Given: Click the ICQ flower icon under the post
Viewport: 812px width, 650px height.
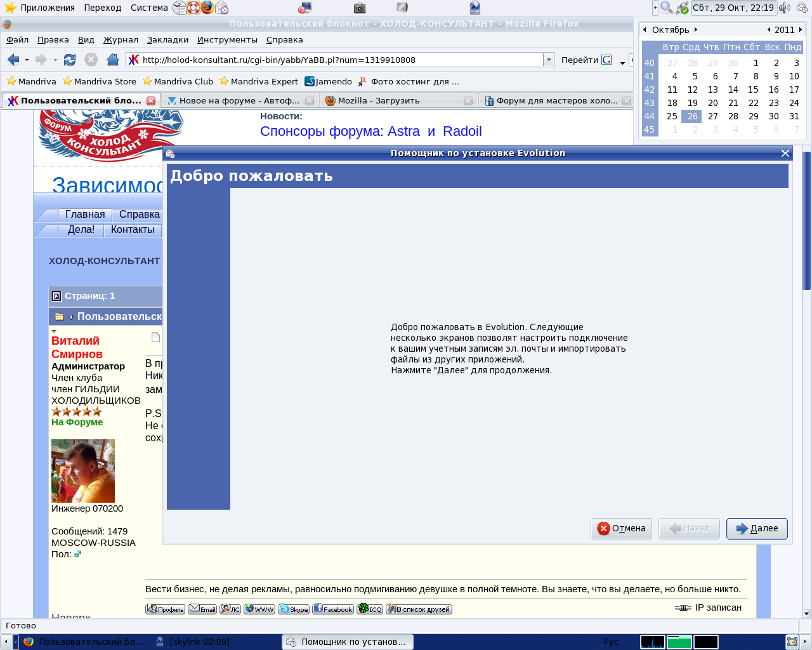Looking at the screenshot, I should 370,609.
